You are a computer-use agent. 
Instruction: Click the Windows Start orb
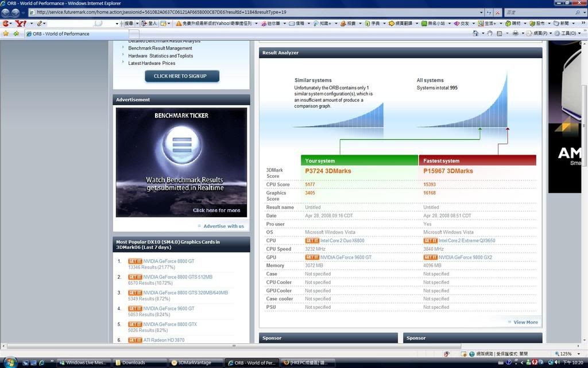coord(10,362)
